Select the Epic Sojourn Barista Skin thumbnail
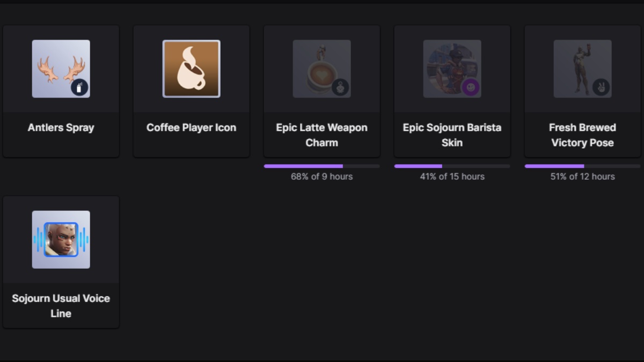The width and height of the screenshot is (644, 362). (x=452, y=69)
